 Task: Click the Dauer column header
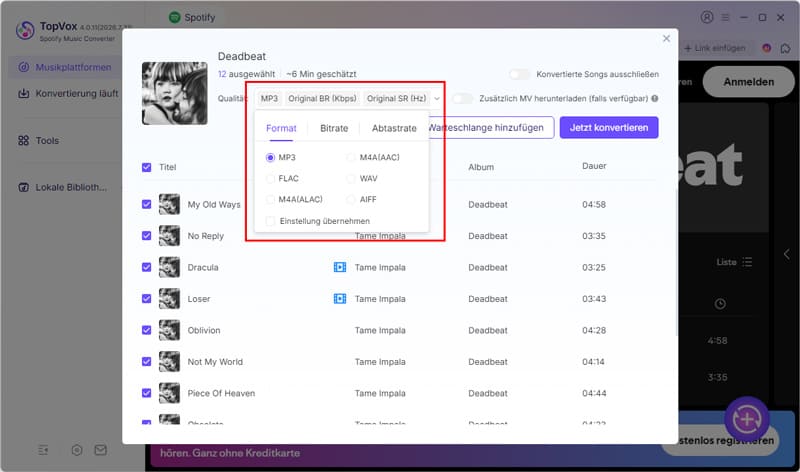click(x=594, y=166)
